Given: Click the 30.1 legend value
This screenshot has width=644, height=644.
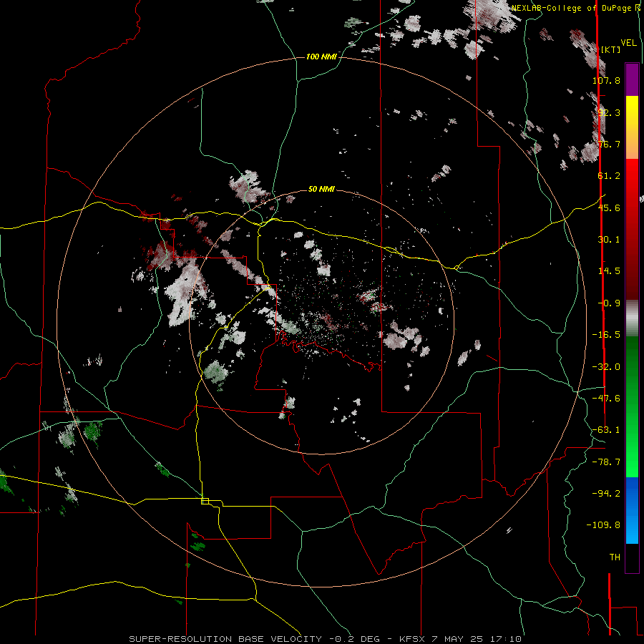Looking at the screenshot, I should tap(609, 240).
